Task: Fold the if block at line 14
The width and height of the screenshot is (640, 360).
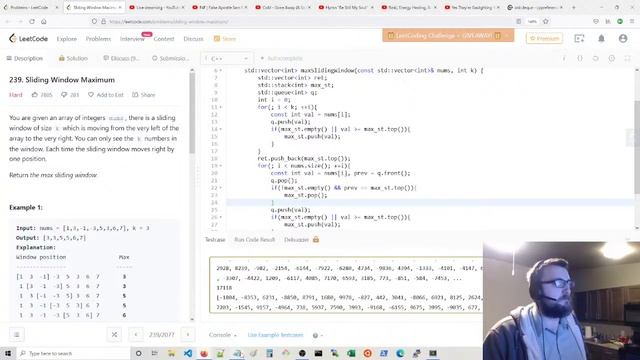Action: point(221,129)
